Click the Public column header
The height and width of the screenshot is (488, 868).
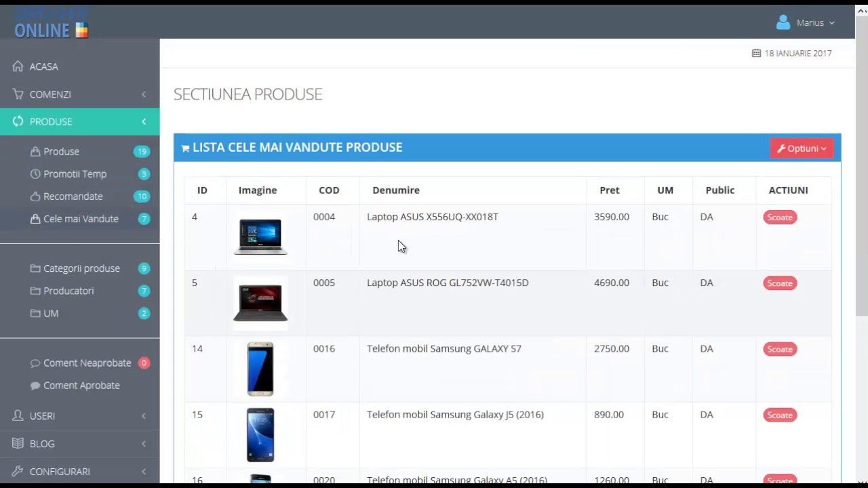point(720,190)
